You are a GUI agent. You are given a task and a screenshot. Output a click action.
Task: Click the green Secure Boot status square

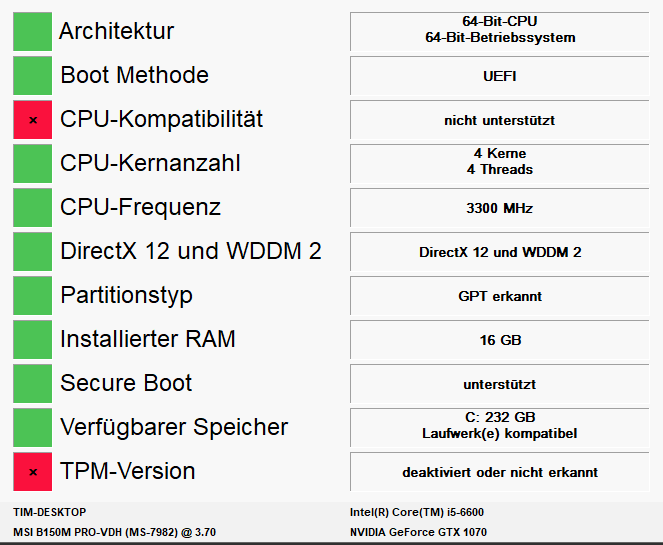tap(33, 383)
